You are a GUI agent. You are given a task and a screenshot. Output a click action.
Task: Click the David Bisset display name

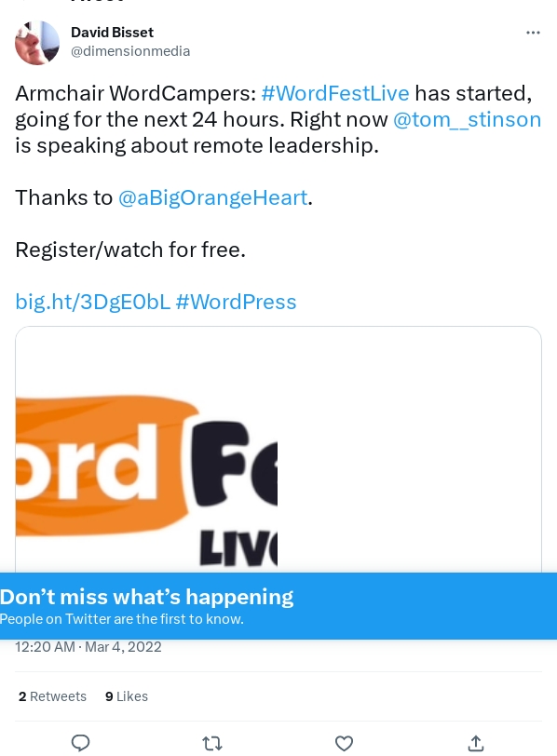pos(112,33)
